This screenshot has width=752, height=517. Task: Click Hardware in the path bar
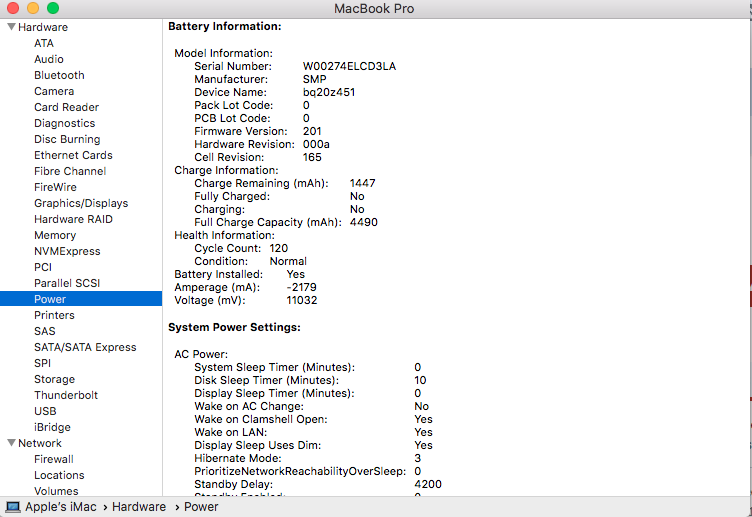139,507
